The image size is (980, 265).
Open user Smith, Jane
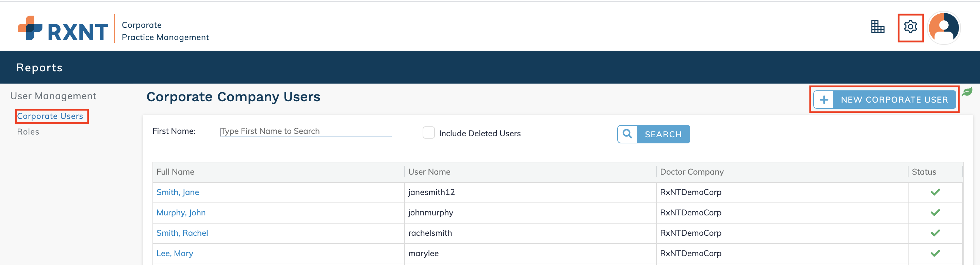coord(178,192)
